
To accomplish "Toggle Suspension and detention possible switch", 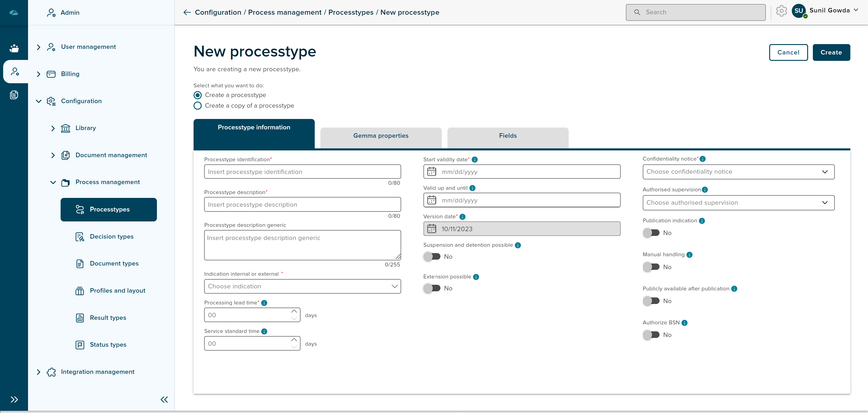I will point(432,256).
